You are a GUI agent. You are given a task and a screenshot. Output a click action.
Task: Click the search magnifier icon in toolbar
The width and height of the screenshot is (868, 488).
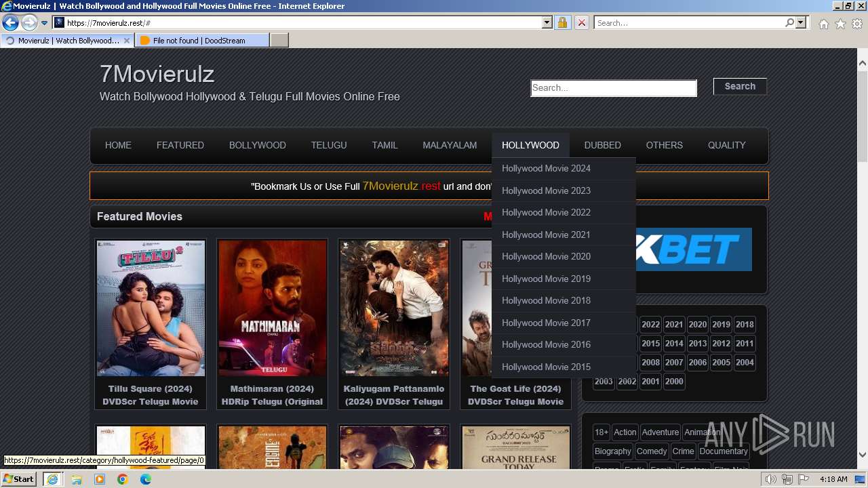click(789, 22)
